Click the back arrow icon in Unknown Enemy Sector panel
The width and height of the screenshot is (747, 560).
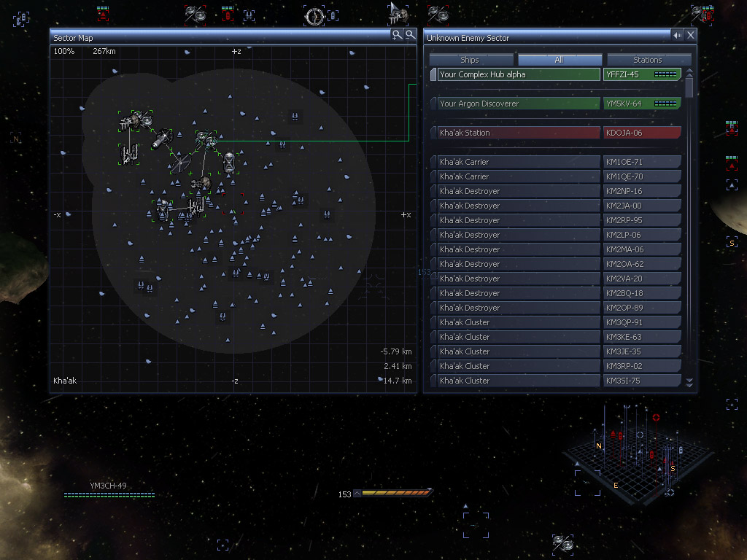(x=678, y=35)
